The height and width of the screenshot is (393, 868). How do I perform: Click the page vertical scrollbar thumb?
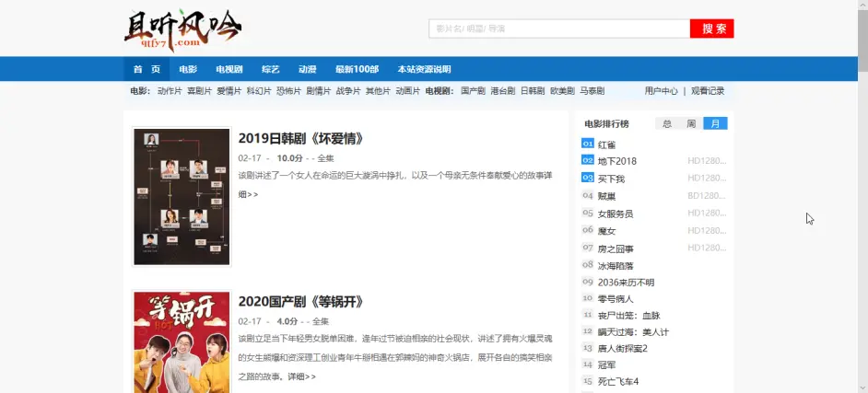click(x=863, y=40)
